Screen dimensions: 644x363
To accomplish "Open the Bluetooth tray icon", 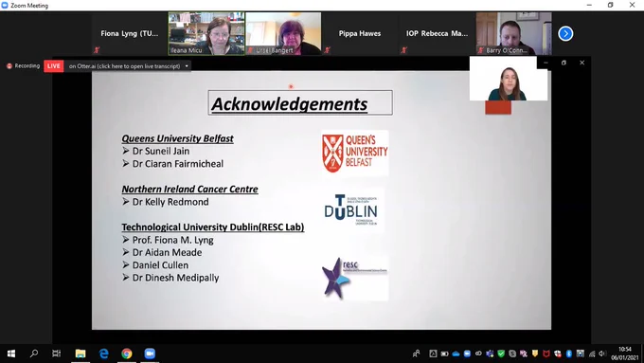I will 569,354.
